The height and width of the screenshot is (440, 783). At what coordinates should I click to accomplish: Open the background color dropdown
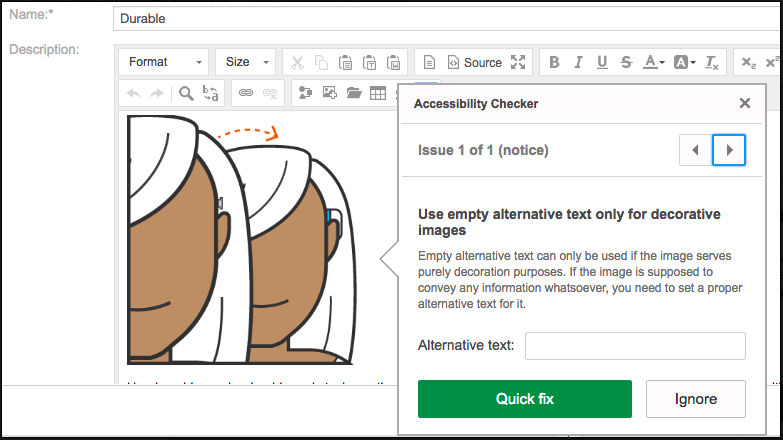684,62
